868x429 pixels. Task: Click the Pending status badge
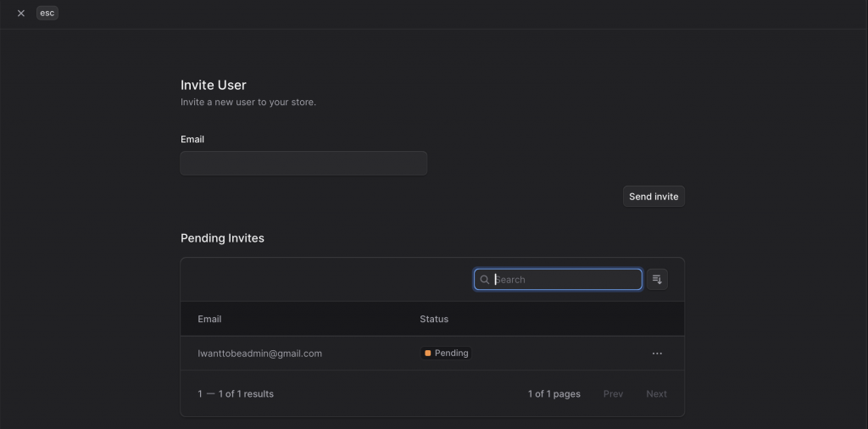pos(446,354)
